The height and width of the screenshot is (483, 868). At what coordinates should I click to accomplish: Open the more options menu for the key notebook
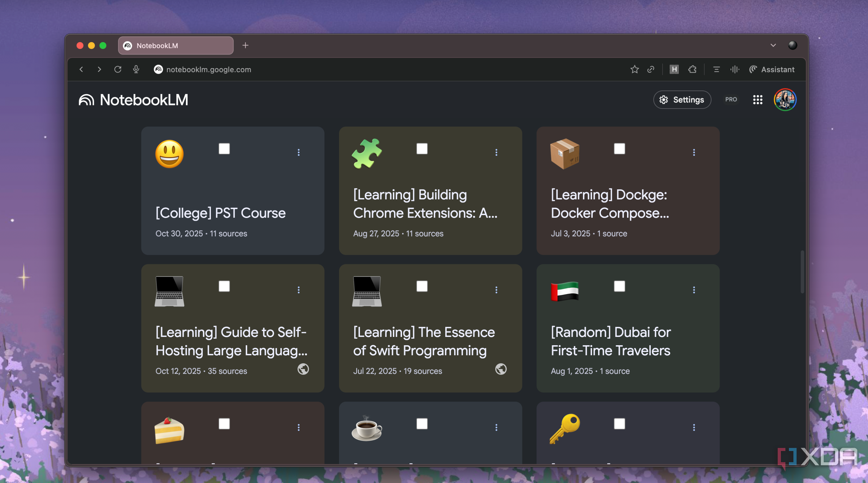pos(694,428)
